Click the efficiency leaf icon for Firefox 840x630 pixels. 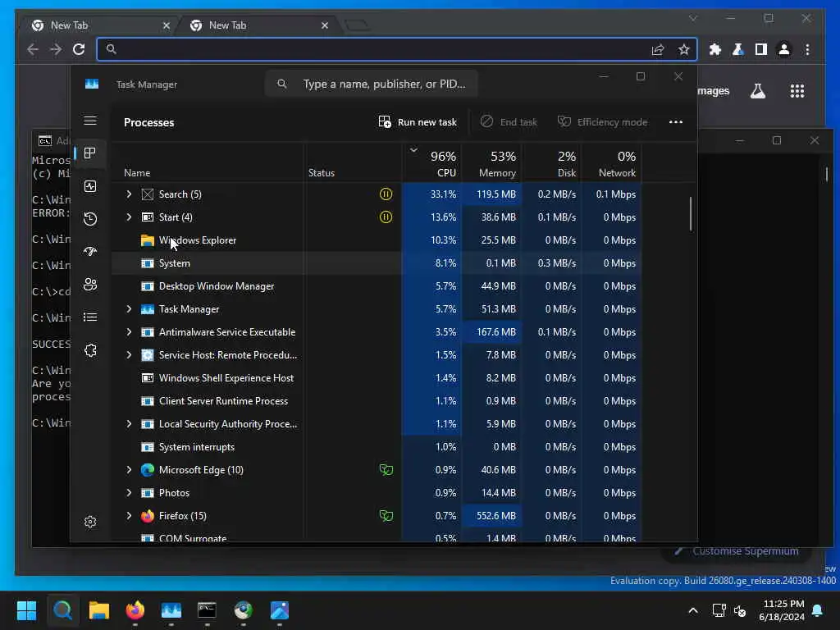386,516
